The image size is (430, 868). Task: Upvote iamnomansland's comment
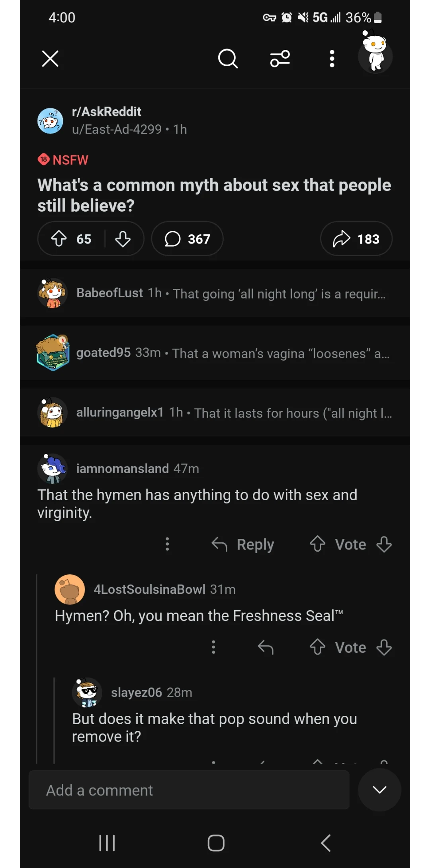(x=318, y=544)
